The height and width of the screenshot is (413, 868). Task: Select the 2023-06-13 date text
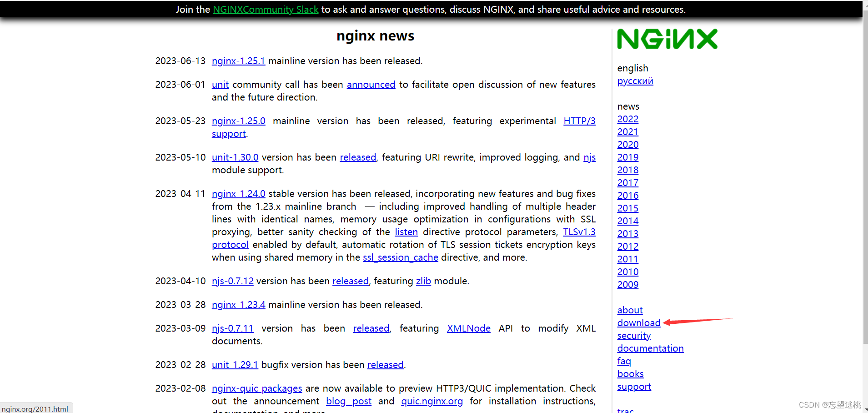point(181,61)
